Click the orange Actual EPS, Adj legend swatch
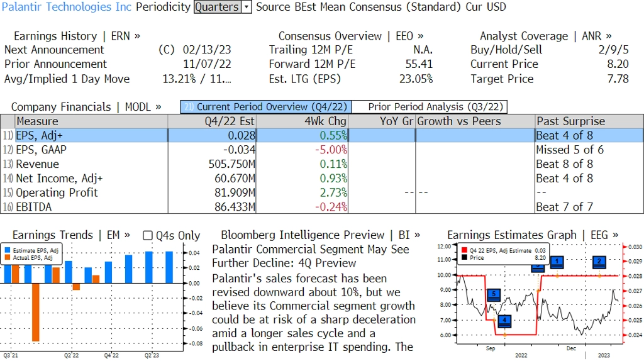 (x=8, y=258)
